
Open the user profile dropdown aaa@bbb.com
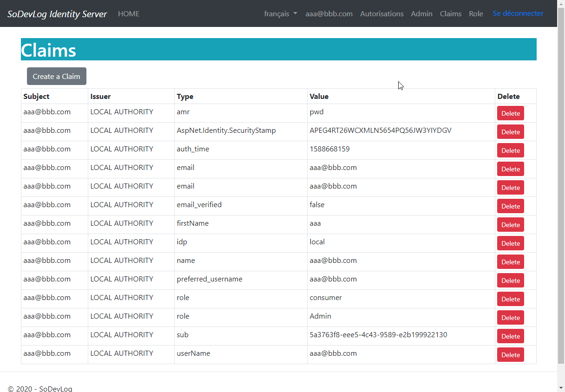[329, 13]
